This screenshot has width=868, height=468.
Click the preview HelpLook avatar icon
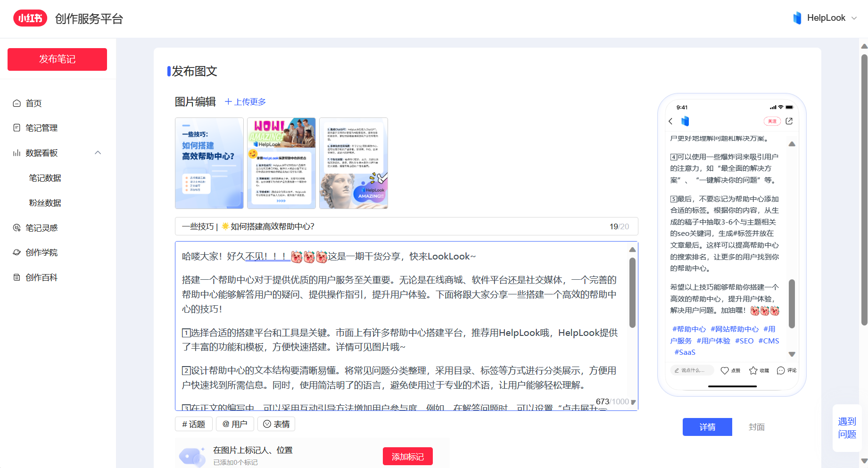(685, 121)
